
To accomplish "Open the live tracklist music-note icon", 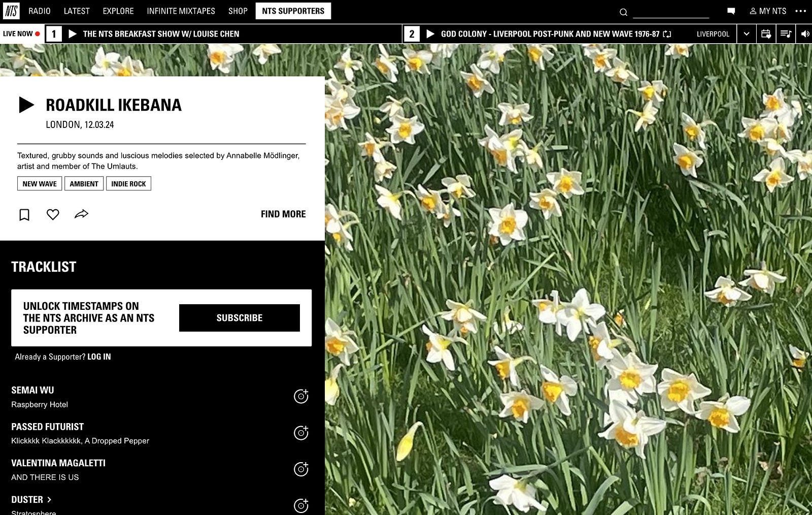I will 786,34.
